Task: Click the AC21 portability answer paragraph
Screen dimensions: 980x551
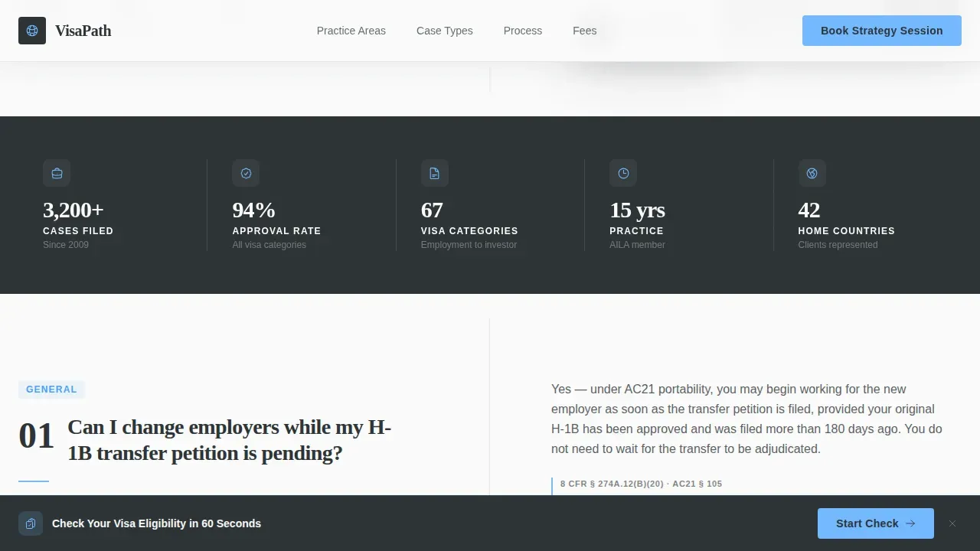Action: click(x=746, y=419)
